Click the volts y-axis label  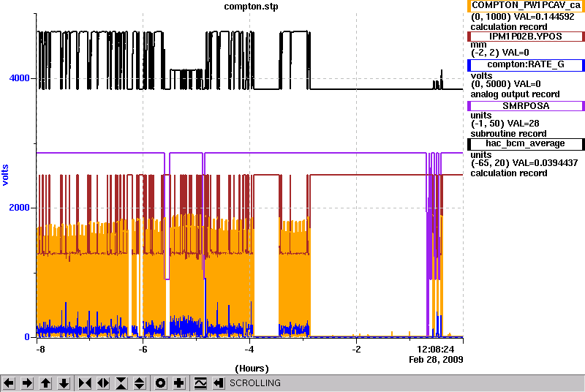(5, 175)
